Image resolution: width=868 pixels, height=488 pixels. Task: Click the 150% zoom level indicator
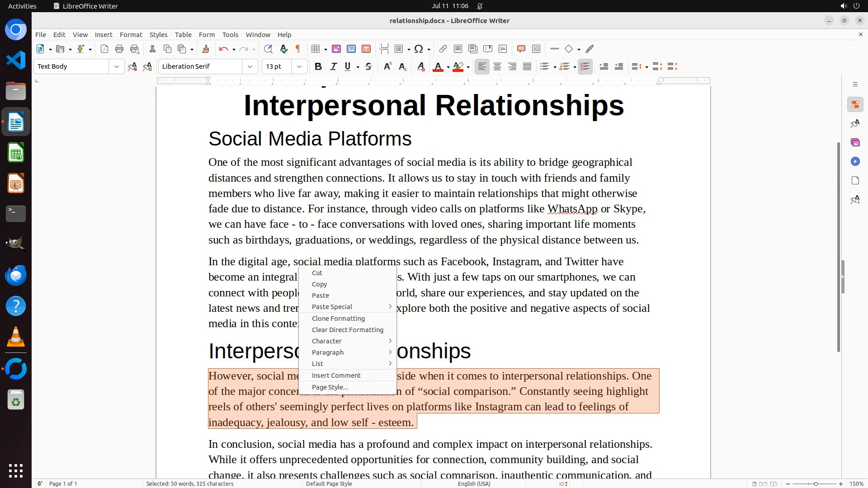856,483
